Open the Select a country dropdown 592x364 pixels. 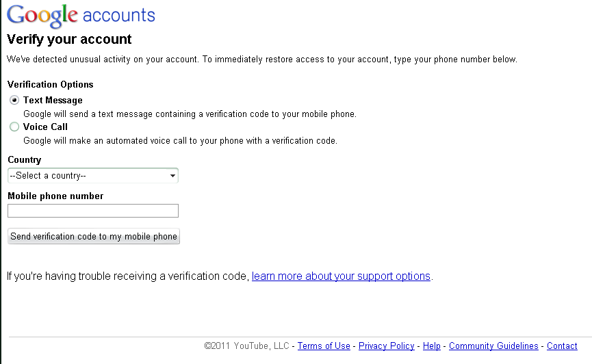pos(93,176)
